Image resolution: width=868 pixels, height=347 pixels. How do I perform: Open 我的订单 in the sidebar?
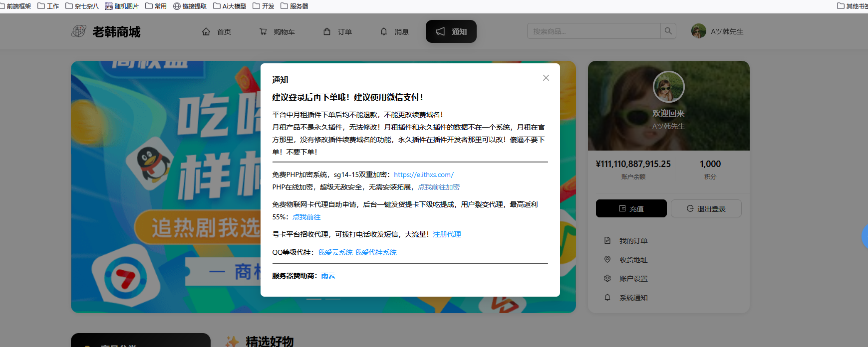[x=633, y=241]
